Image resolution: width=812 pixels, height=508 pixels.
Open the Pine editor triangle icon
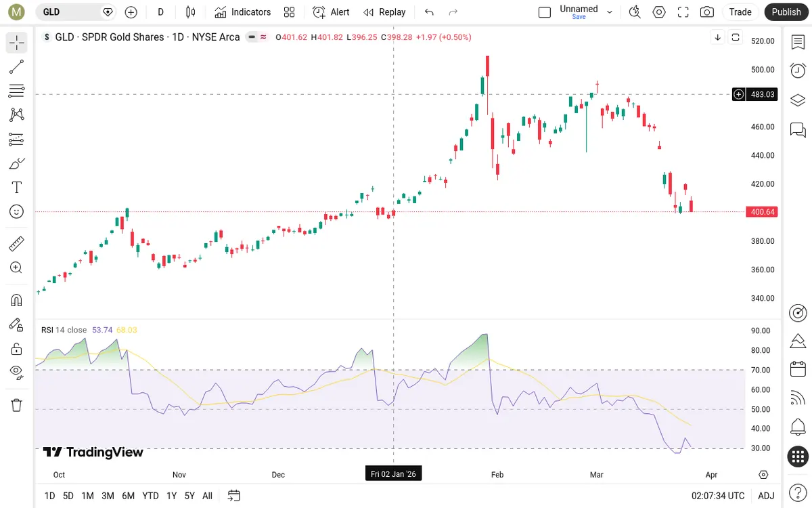(x=798, y=340)
